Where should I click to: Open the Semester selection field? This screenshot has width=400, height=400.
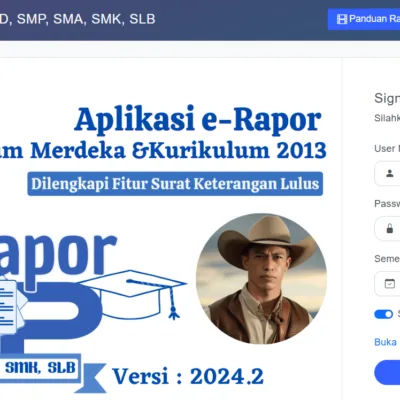(x=387, y=284)
